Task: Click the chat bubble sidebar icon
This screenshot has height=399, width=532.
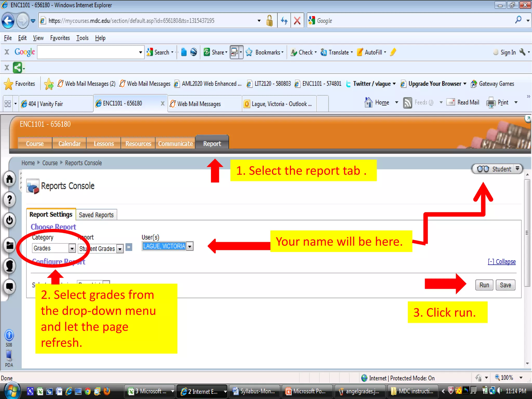Action: pyautogui.click(x=10, y=287)
